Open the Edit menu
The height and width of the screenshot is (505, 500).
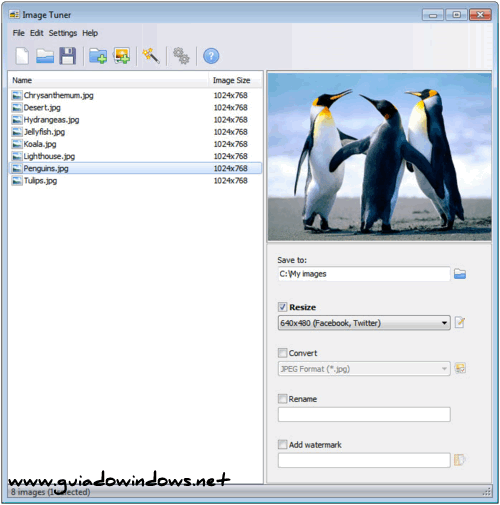pos(37,33)
